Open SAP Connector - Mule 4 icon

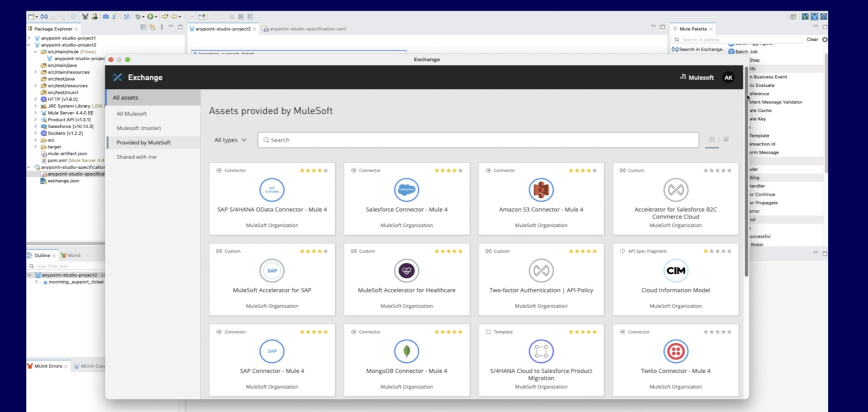click(272, 351)
